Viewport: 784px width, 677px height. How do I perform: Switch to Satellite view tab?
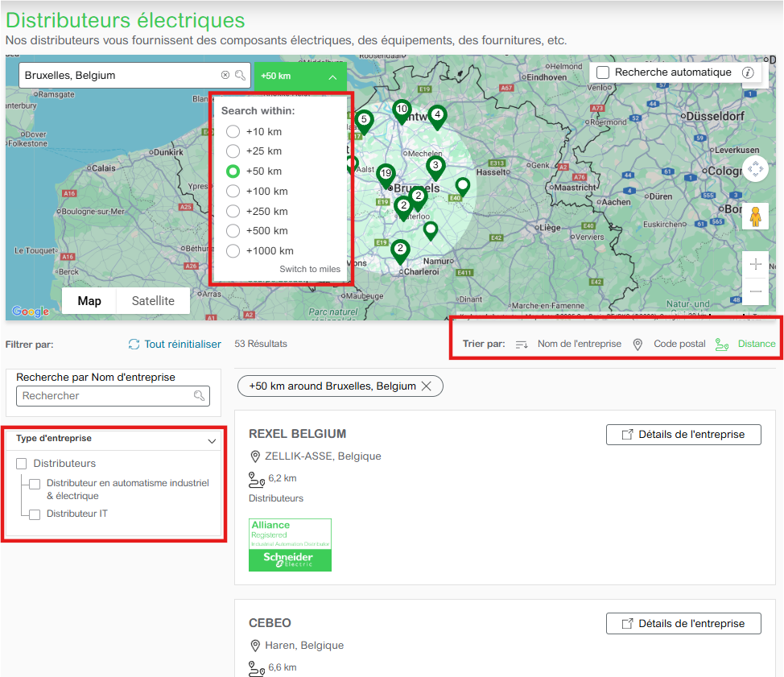[153, 301]
